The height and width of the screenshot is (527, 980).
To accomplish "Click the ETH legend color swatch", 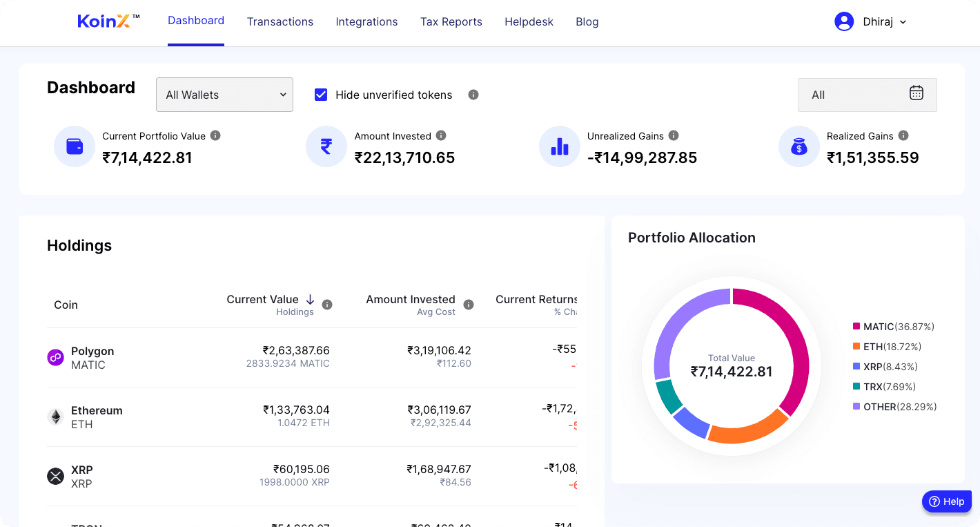I will pyautogui.click(x=856, y=346).
